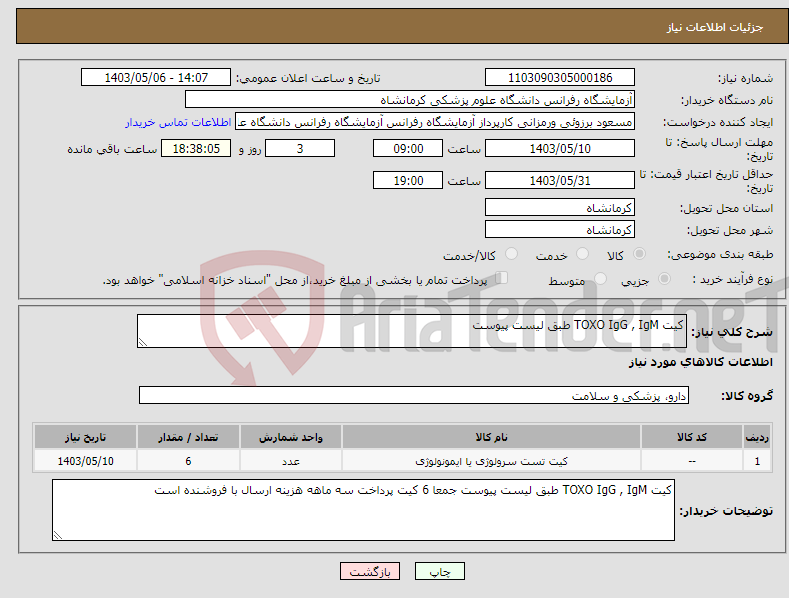Click the بازگشت (back) button
This screenshot has height=598, width=789.
(370, 571)
